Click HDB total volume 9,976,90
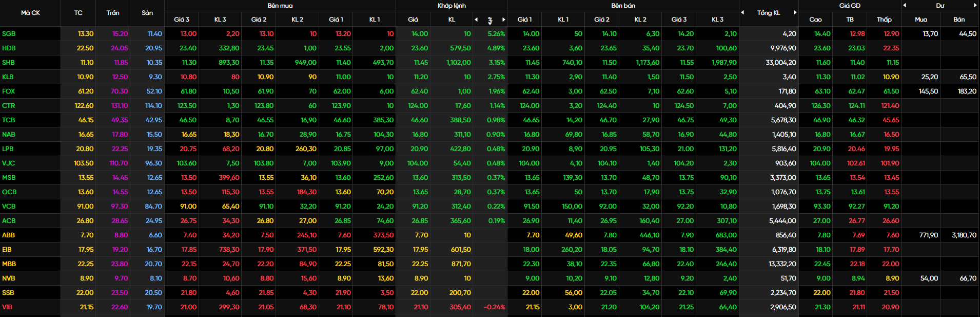Image resolution: width=980 pixels, height=317 pixels. click(783, 48)
